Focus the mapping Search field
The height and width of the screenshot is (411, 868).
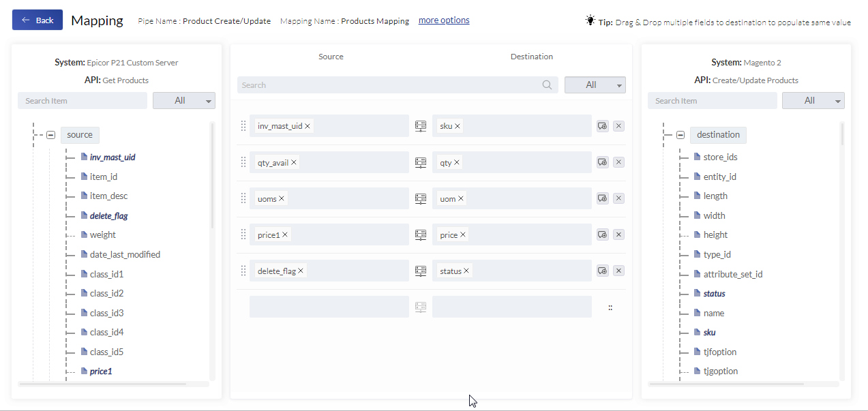click(398, 85)
